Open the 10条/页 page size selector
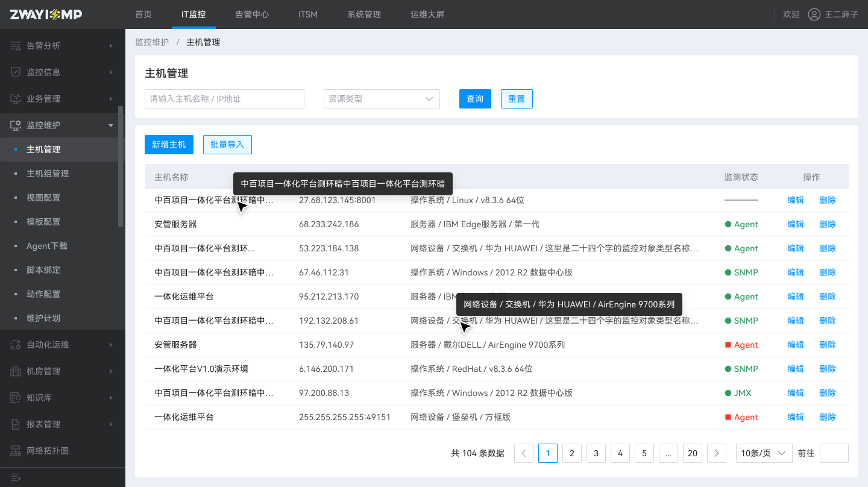This screenshot has width=868, height=487. [x=763, y=453]
